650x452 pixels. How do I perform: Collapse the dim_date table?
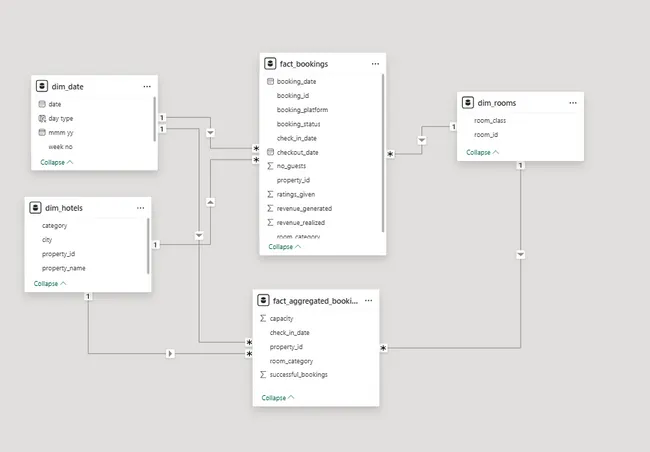(x=56, y=162)
